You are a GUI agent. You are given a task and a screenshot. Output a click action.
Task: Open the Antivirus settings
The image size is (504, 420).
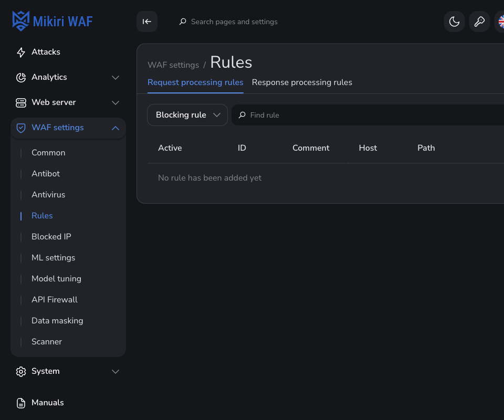click(48, 195)
